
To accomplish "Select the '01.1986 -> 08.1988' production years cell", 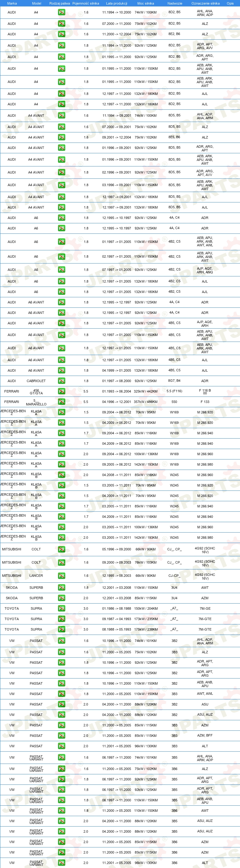I will (116, 608).
